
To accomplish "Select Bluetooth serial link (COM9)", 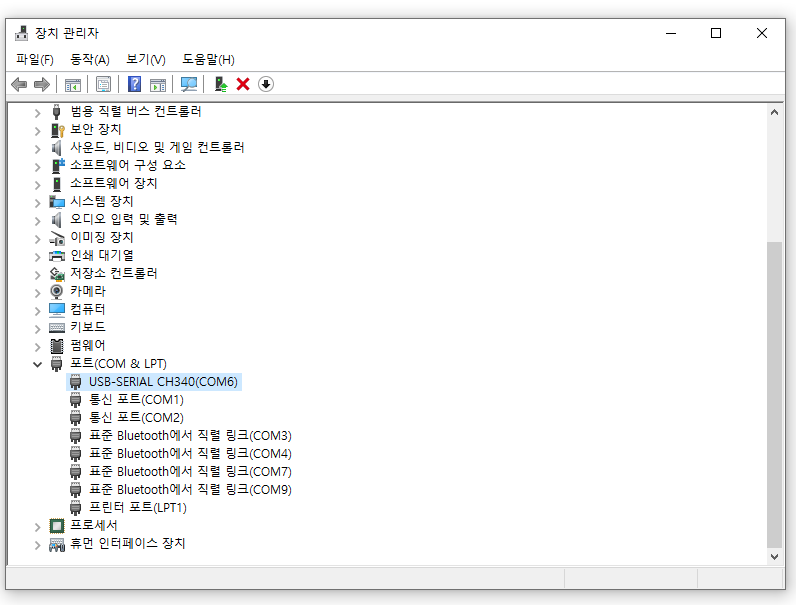I will tap(190, 490).
